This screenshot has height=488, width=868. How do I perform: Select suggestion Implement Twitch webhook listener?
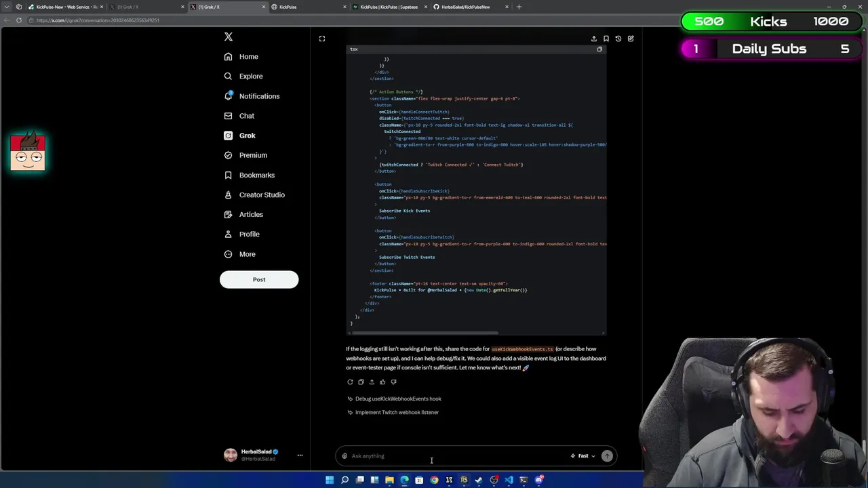point(393,413)
